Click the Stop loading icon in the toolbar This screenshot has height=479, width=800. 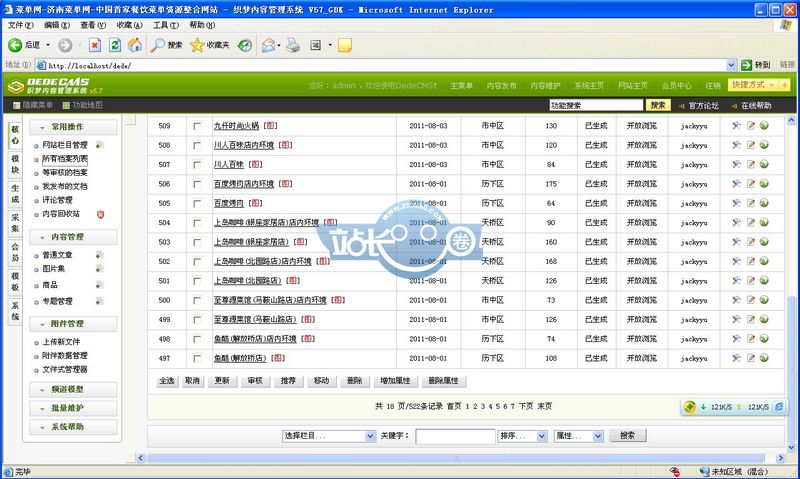click(x=95, y=45)
